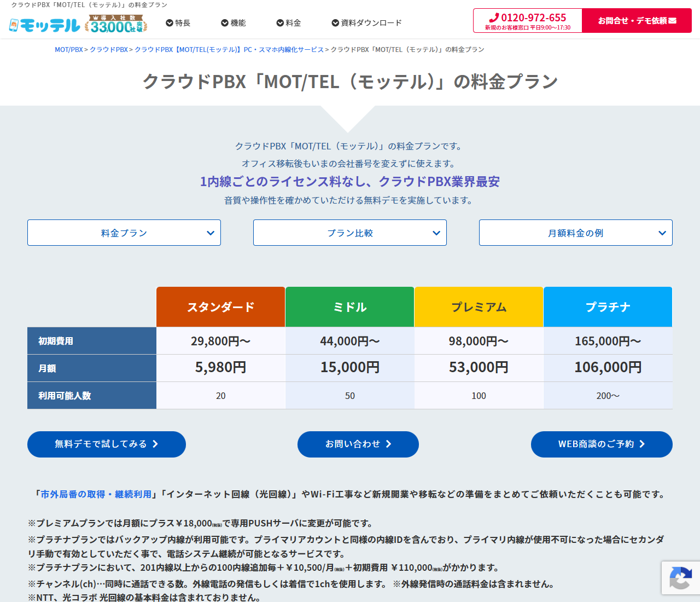Select the プレミアム plan header
Image resolution: width=700 pixels, height=602 pixels.
pyautogui.click(x=479, y=307)
